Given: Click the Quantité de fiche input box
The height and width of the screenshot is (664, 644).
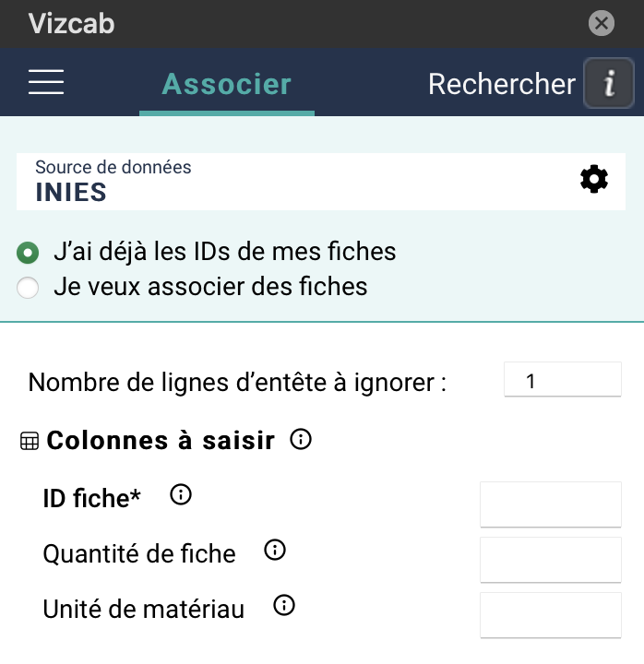Looking at the screenshot, I should click(x=551, y=560).
